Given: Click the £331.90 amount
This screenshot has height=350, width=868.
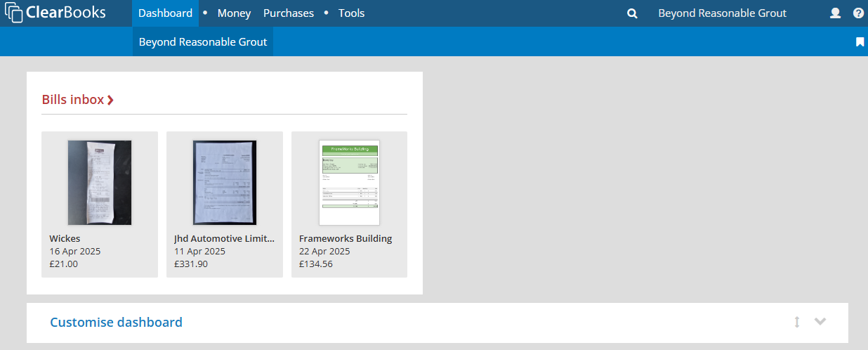Looking at the screenshot, I should tap(192, 264).
